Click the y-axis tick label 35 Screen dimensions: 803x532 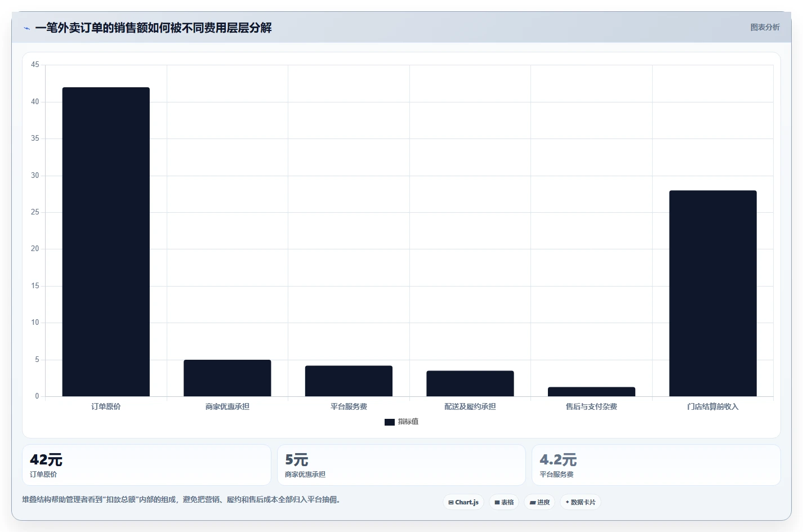(35, 138)
